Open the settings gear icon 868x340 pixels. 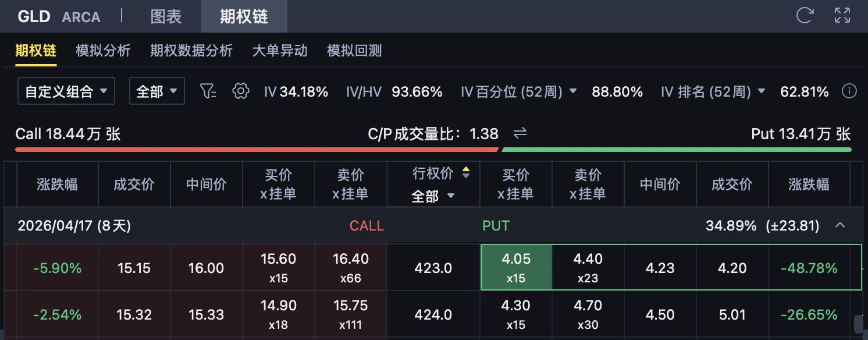coord(240,91)
